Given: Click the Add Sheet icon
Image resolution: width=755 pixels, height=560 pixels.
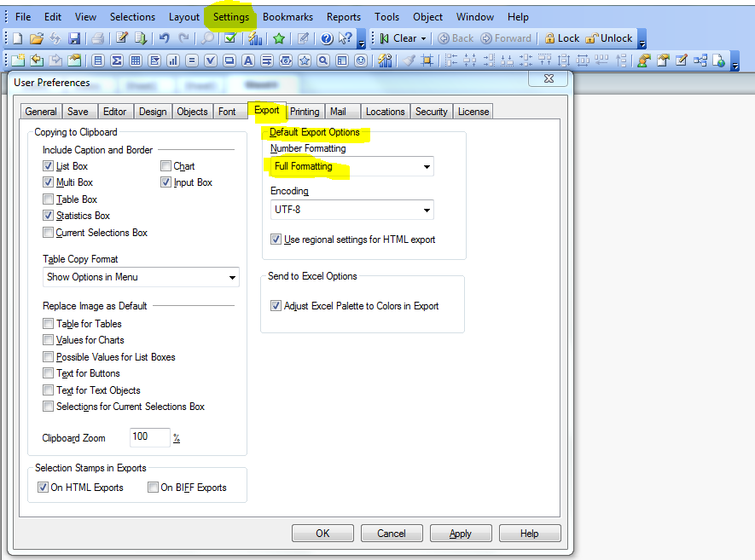Looking at the screenshot, I should tap(18, 61).
